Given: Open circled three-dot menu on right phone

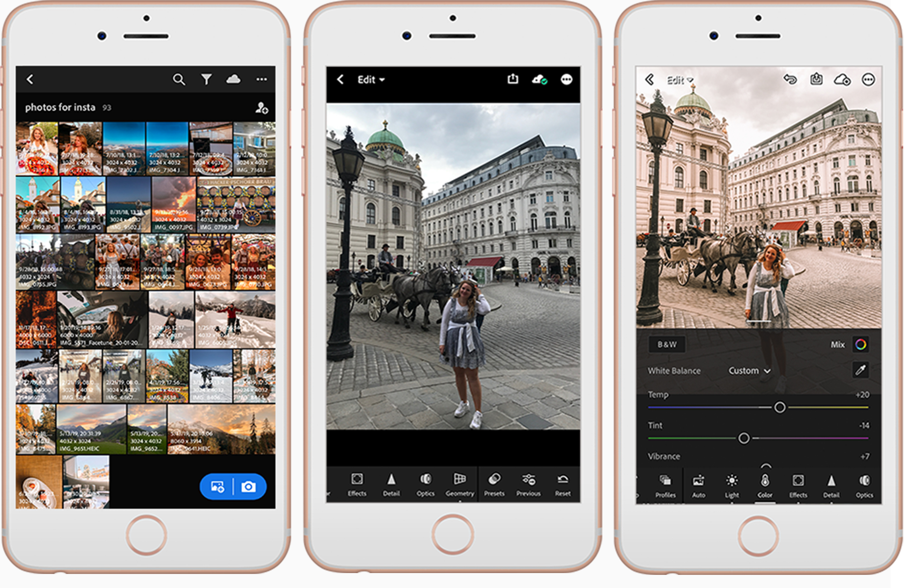Looking at the screenshot, I should (x=868, y=80).
